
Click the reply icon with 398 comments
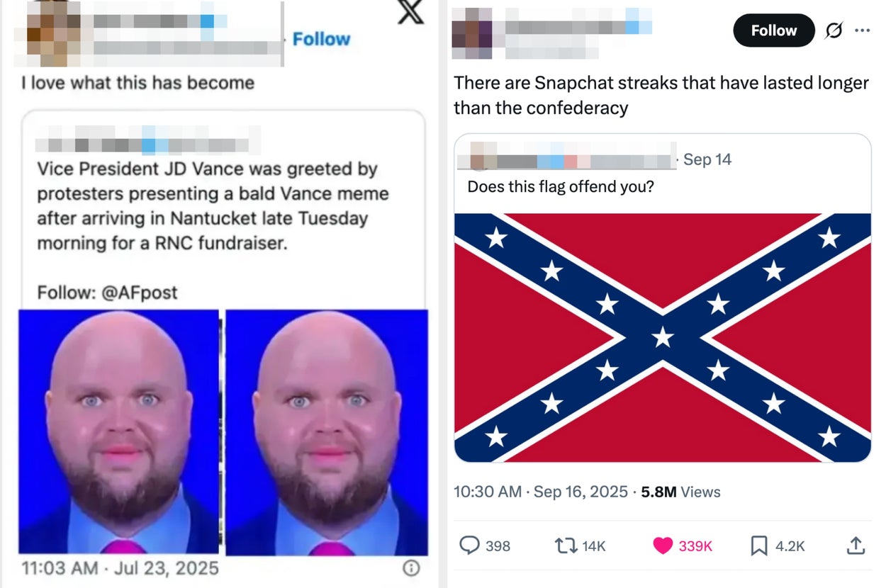click(x=470, y=545)
